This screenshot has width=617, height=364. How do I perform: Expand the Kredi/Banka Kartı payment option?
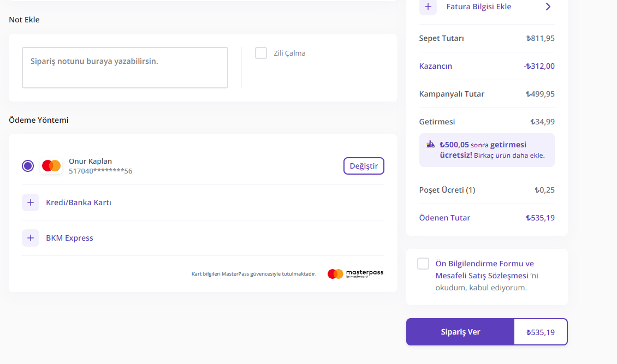tap(79, 202)
